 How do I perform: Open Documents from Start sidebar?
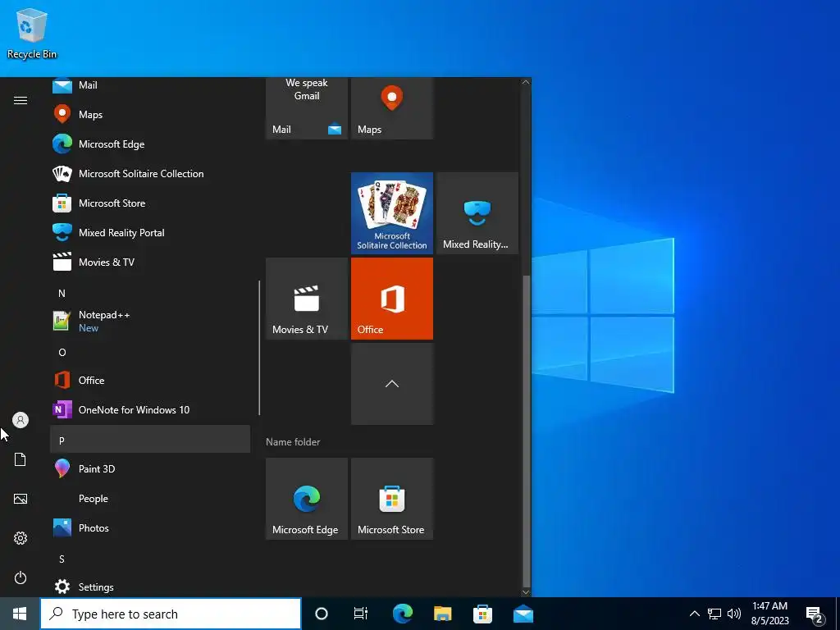click(21, 459)
